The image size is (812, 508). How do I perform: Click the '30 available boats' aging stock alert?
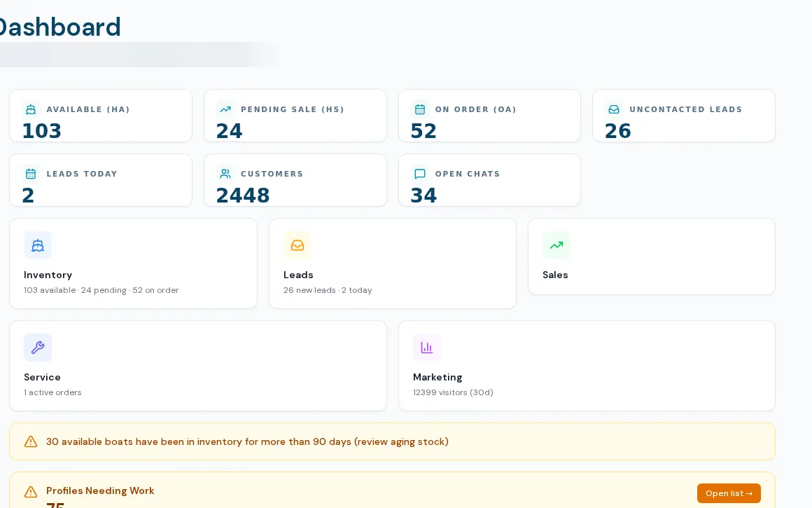point(392,441)
